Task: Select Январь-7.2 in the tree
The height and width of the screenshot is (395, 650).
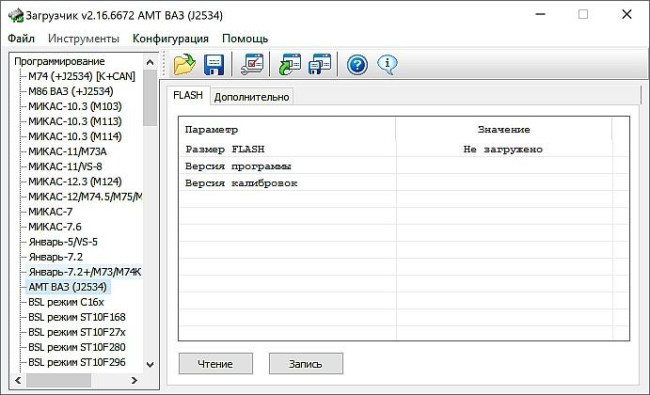Action: 56,257
